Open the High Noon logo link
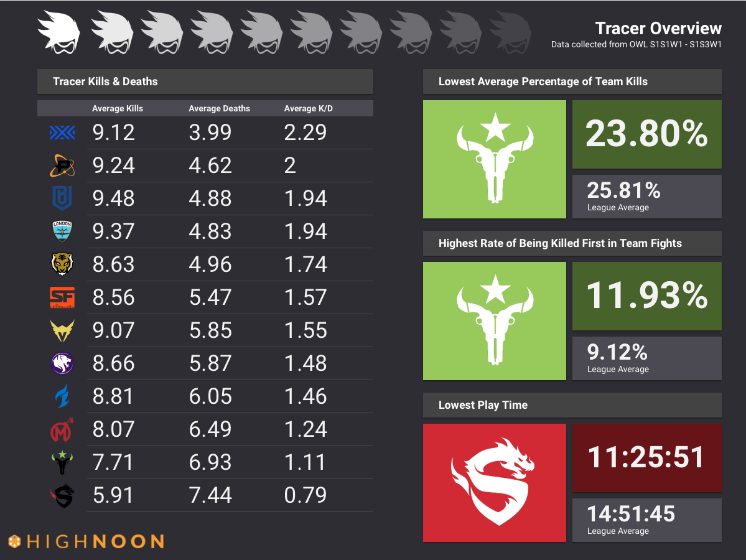The image size is (746, 560). [x=86, y=541]
